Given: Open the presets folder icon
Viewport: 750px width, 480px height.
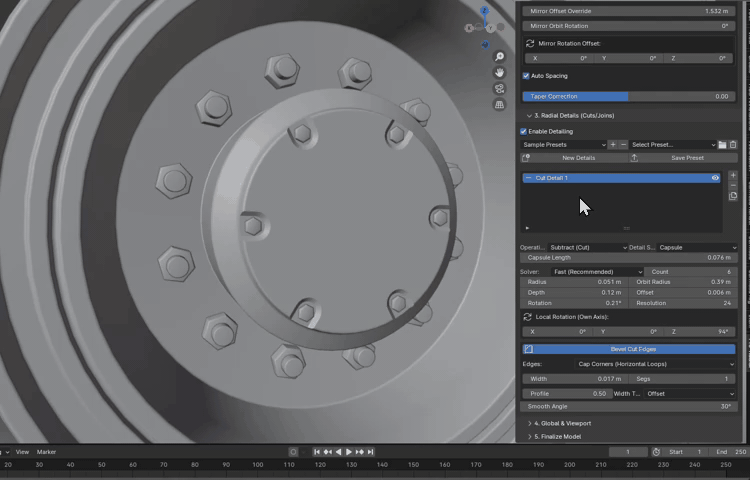Looking at the screenshot, I should click(x=722, y=145).
